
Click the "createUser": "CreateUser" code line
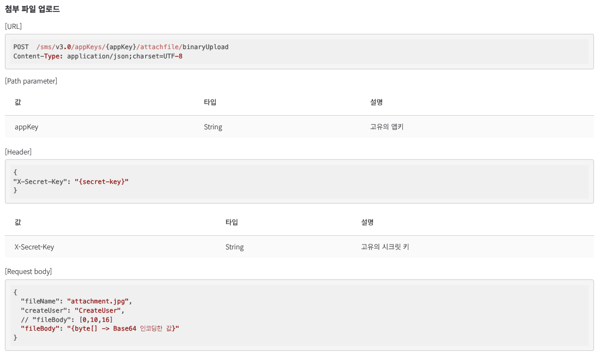73,311
